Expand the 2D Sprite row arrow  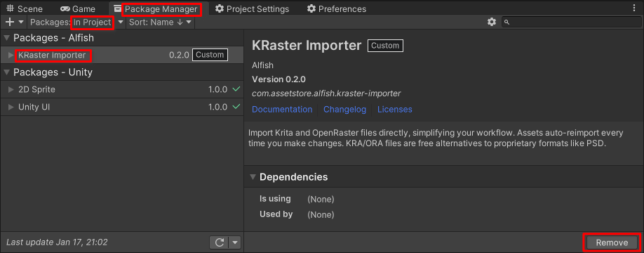[11, 89]
